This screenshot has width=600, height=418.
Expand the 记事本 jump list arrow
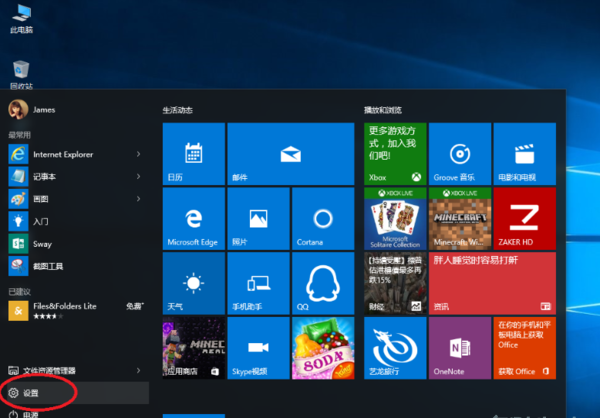(139, 176)
